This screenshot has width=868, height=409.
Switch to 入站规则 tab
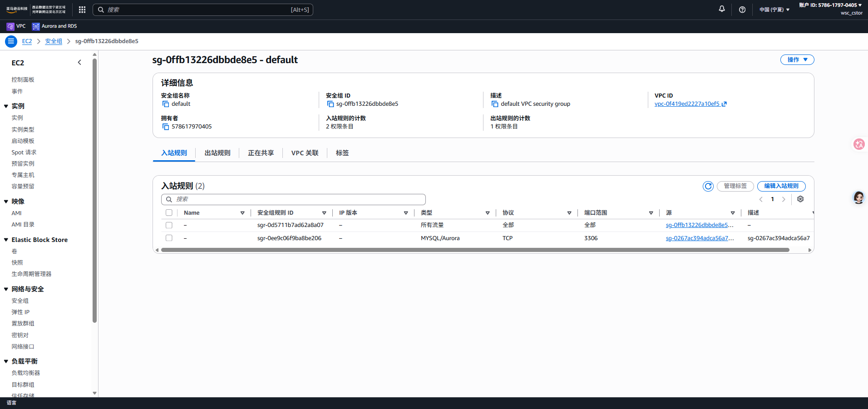click(174, 153)
